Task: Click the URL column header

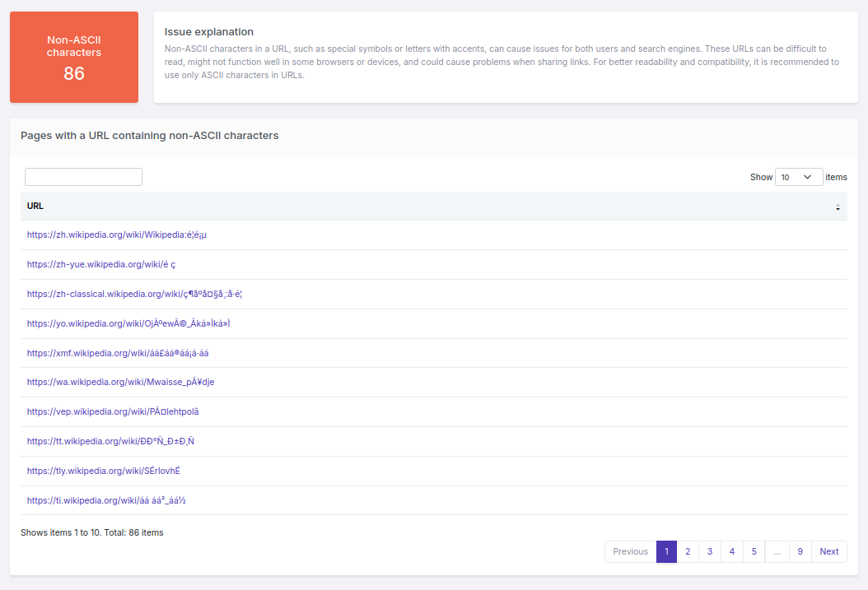Action: click(434, 207)
